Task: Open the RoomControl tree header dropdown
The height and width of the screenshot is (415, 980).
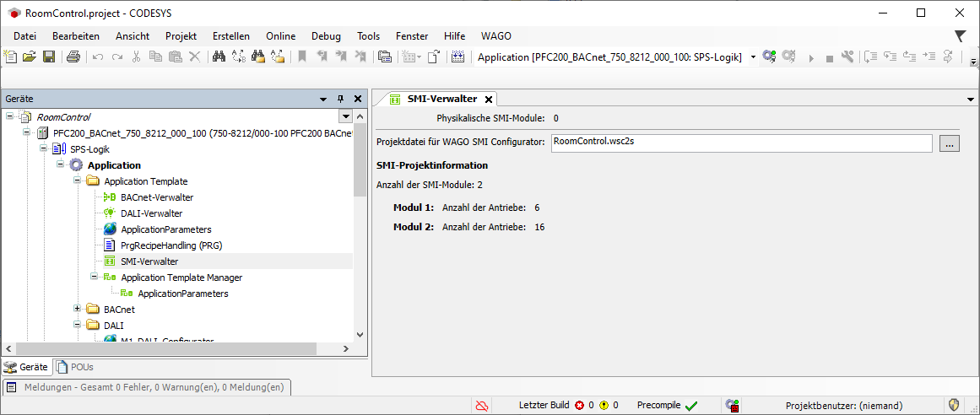Action: point(345,117)
